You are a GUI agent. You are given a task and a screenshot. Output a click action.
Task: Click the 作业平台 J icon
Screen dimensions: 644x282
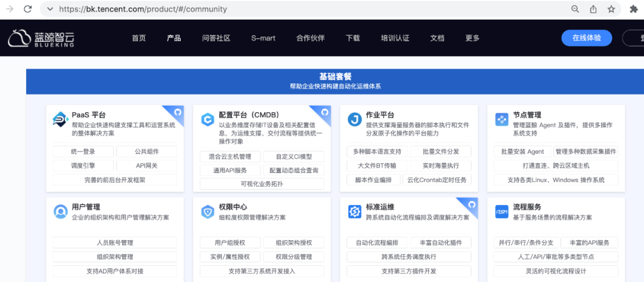(354, 119)
